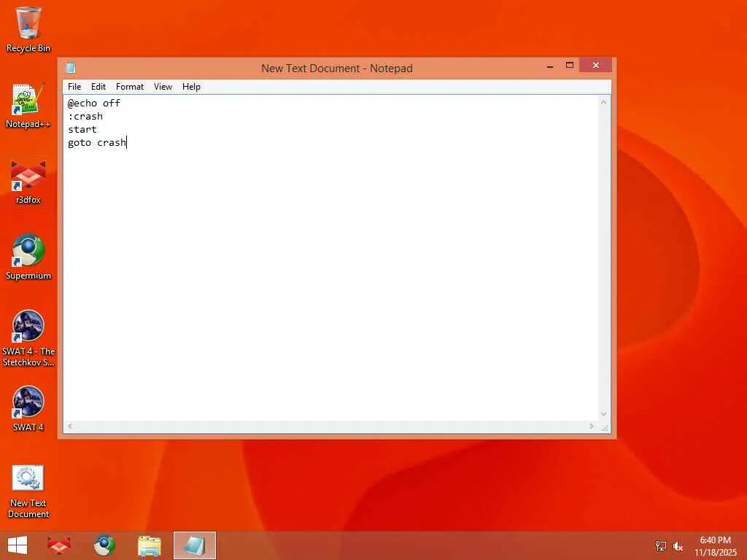Screen dimensions: 747x560
Task: Click the Windows Start button
Action: click(x=18, y=545)
